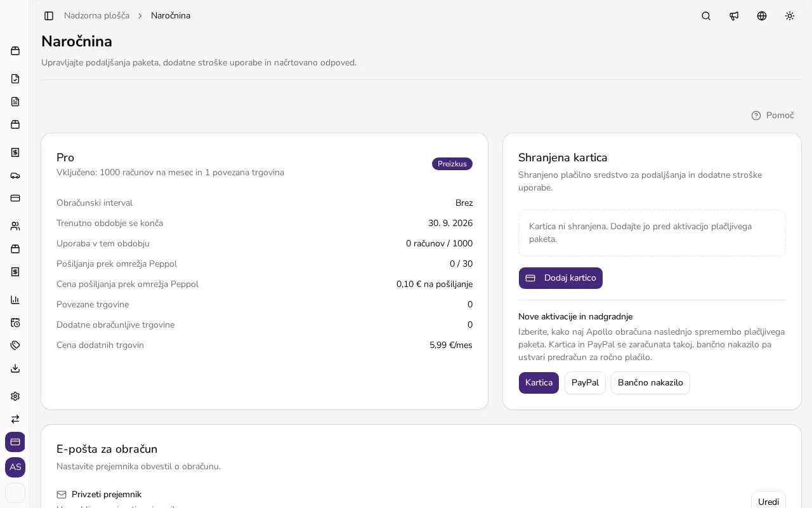Click the '0 računov / 1000' usage value
The height and width of the screenshot is (508, 812).
click(439, 244)
